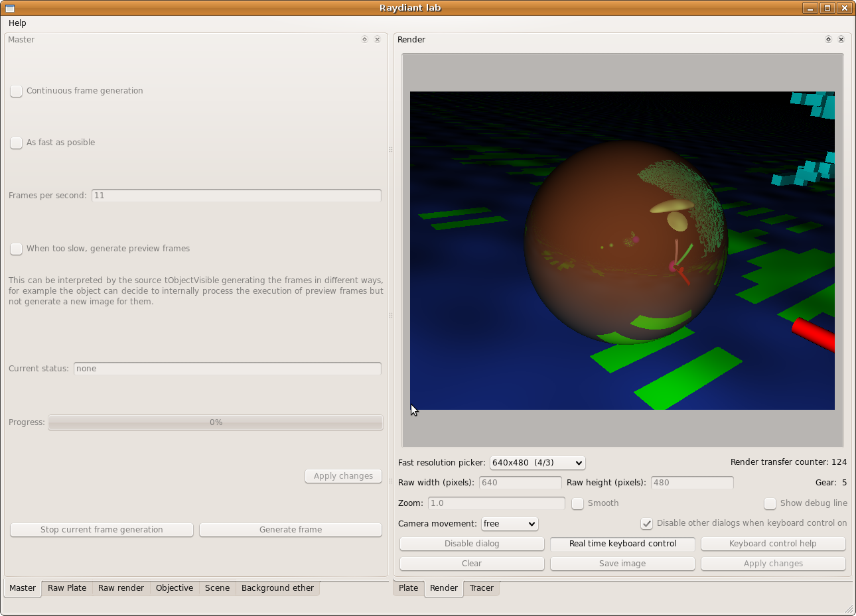Float the Master dock panel

coord(364,40)
